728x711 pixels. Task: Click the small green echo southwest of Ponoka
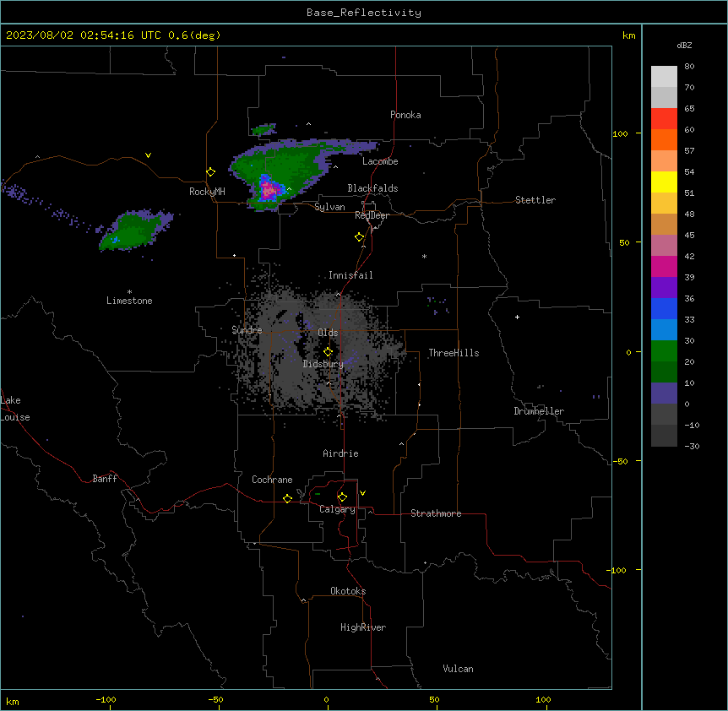263,129
